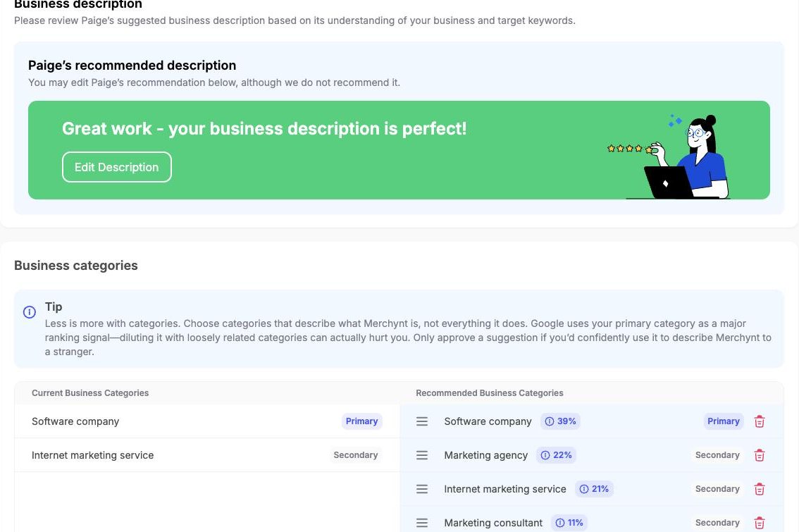Select 'Internet marketing service' in Current Business Categories
The image size is (799, 532).
click(93, 455)
